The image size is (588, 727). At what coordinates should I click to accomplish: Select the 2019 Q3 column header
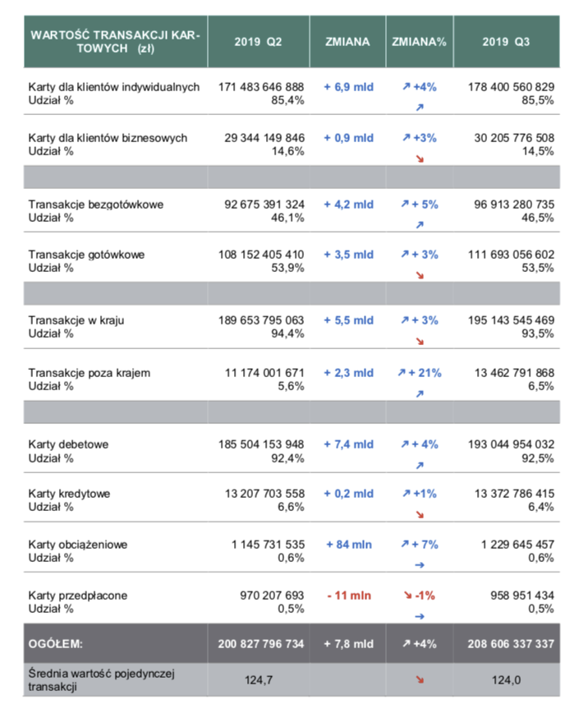[x=506, y=42]
